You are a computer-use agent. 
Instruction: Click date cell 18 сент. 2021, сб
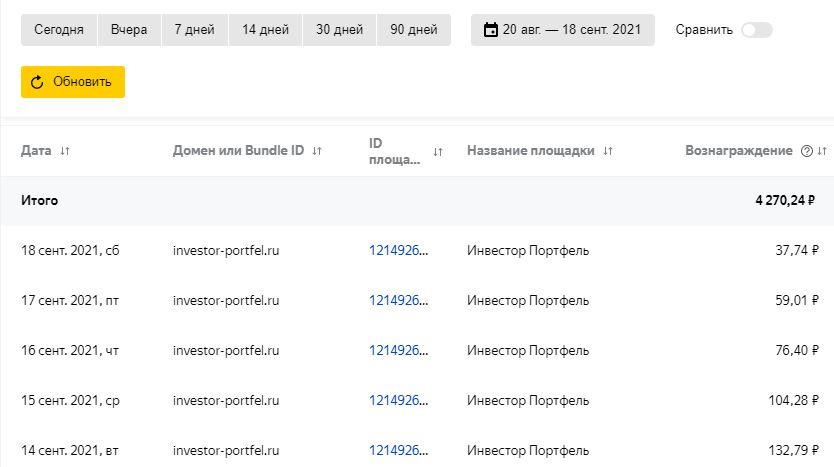click(x=70, y=251)
